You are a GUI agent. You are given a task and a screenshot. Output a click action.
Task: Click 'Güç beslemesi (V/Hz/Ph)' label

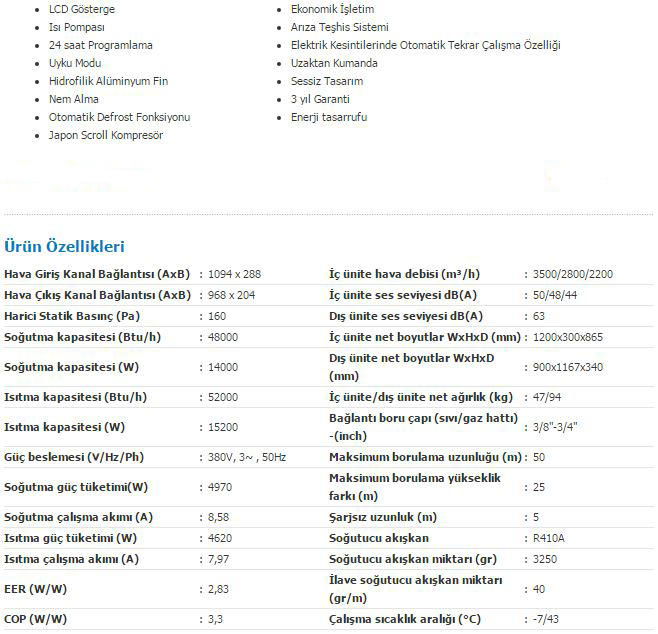click(74, 457)
